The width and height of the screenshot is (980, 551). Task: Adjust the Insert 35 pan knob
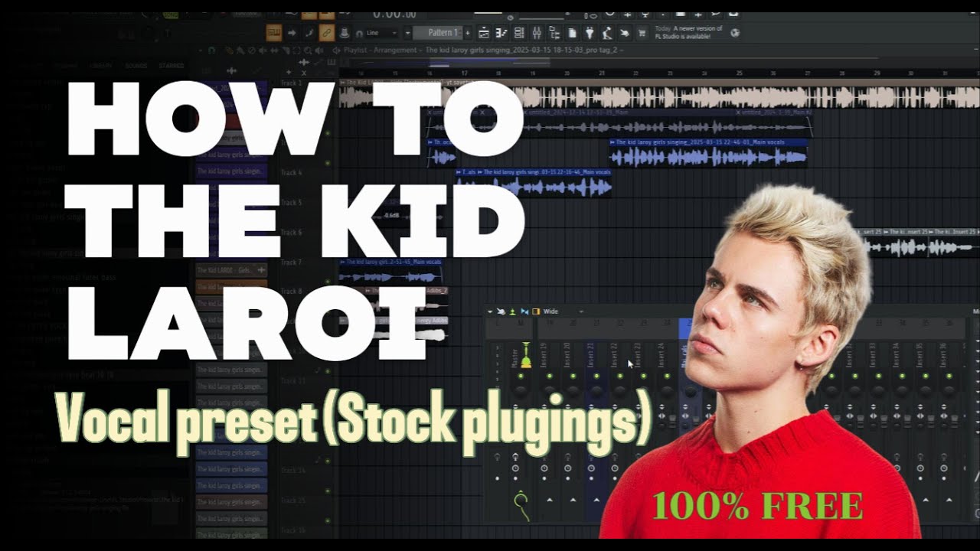926,390
